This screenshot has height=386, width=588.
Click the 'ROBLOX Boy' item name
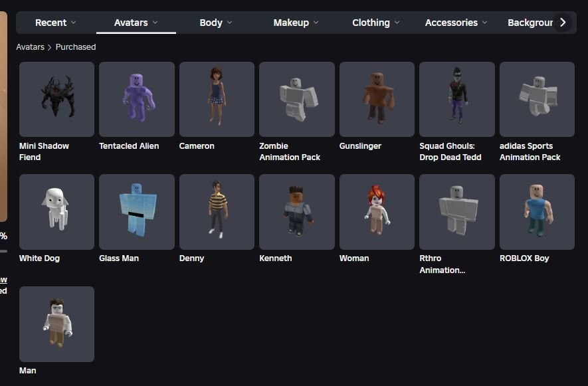tap(524, 258)
